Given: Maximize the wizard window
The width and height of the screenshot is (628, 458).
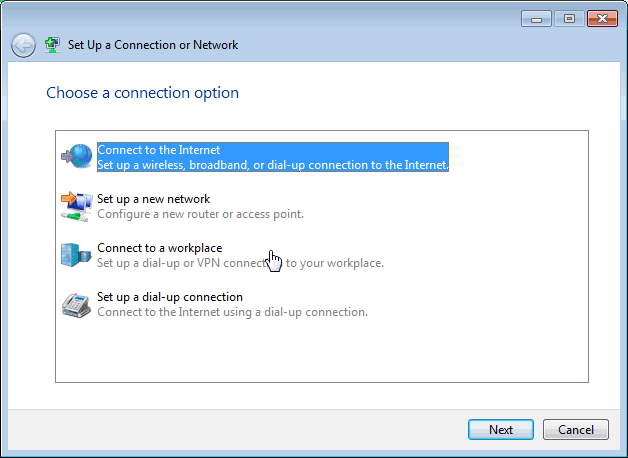Looking at the screenshot, I should 569,18.
